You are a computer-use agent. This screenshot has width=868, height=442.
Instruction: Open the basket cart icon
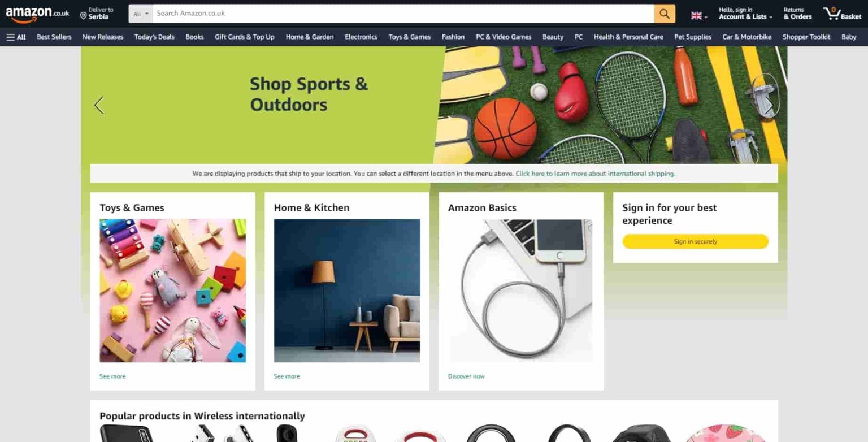pyautogui.click(x=842, y=14)
